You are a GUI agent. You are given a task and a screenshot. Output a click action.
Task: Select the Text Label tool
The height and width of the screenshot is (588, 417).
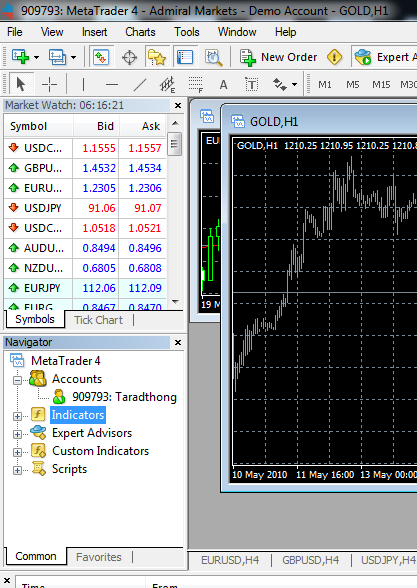click(x=252, y=85)
